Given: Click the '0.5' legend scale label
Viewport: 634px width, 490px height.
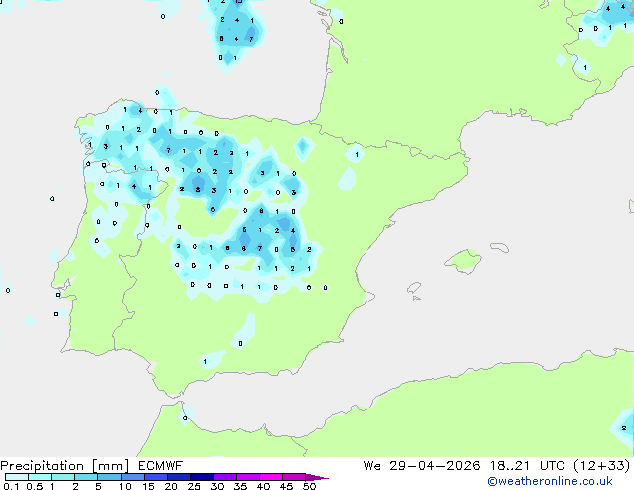Looking at the screenshot, I should 35,486.
